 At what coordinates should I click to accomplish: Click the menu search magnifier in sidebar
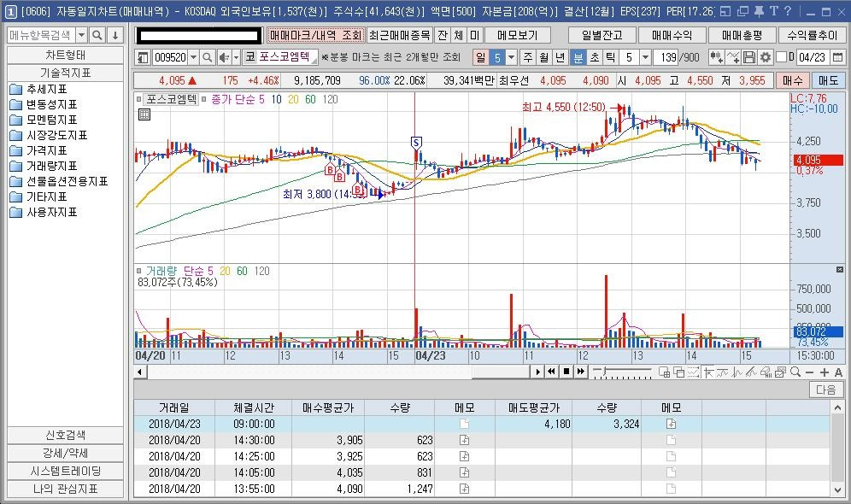click(x=97, y=35)
